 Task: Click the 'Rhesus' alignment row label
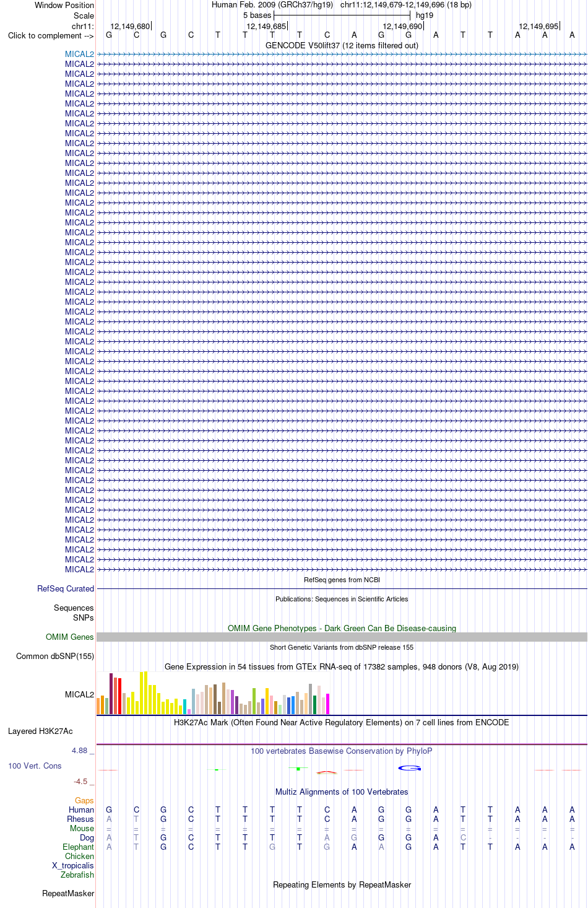[80, 819]
